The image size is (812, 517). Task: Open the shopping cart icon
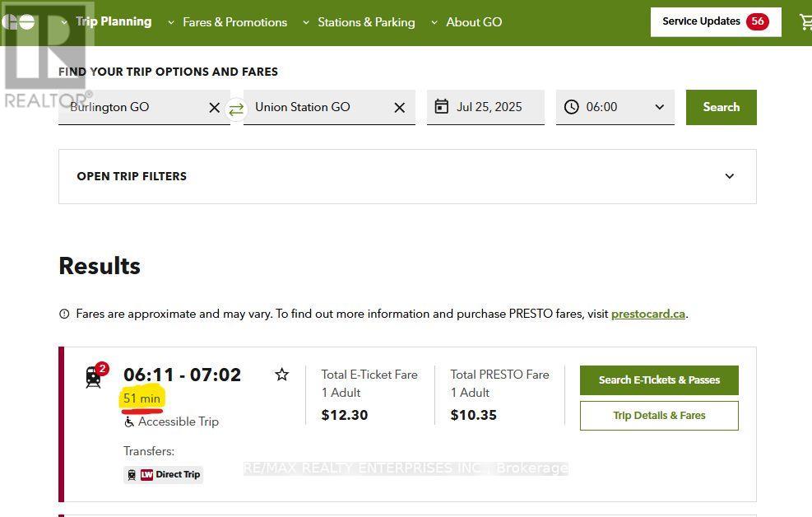(805, 21)
